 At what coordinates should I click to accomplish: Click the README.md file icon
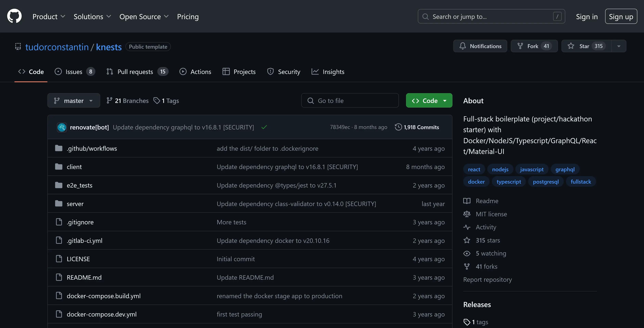coord(59,277)
